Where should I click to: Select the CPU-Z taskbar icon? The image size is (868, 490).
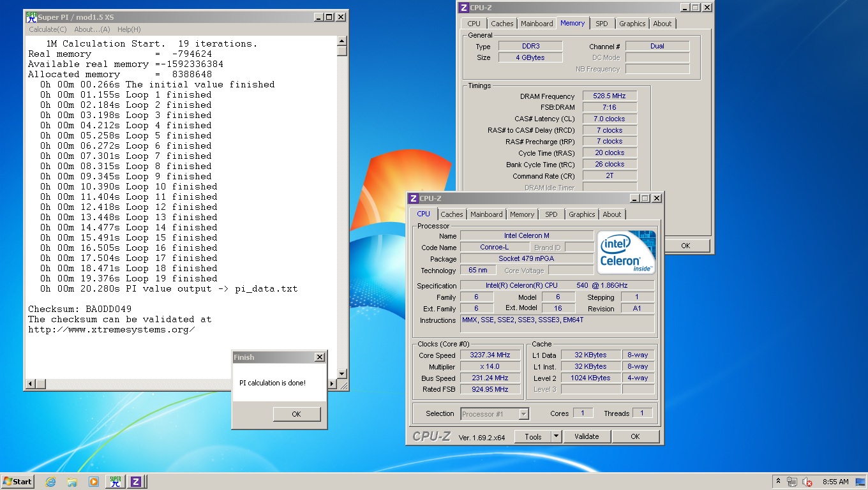[x=136, y=482]
